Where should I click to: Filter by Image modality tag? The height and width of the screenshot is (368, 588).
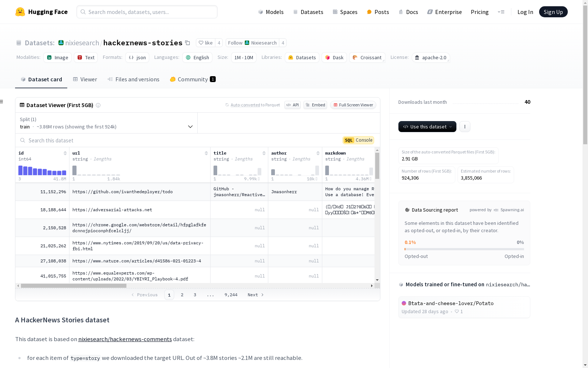click(58, 57)
